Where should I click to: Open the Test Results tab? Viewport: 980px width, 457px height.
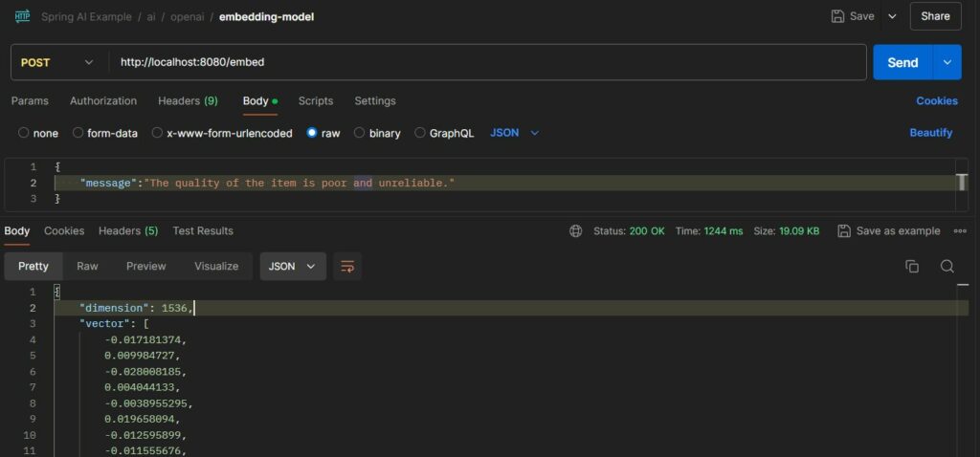pyautogui.click(x=203, y=230)
